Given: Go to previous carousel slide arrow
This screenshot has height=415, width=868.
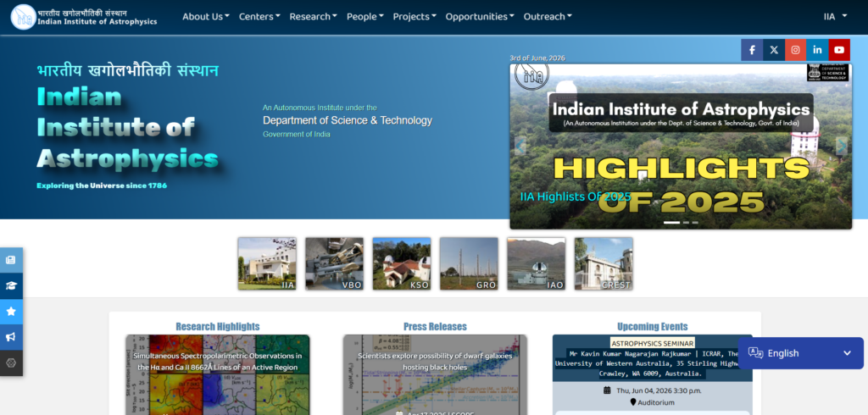Looking at the screenshot, I should (x=520, y=146).
